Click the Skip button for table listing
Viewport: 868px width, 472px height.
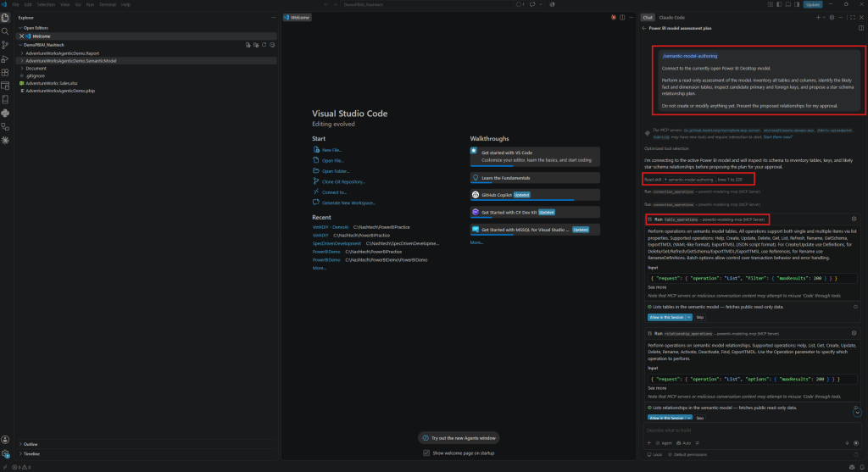[699, 317]
